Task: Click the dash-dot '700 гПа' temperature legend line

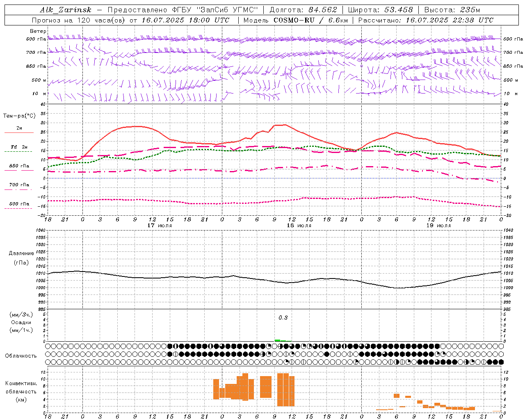Action: coord(19,189)
